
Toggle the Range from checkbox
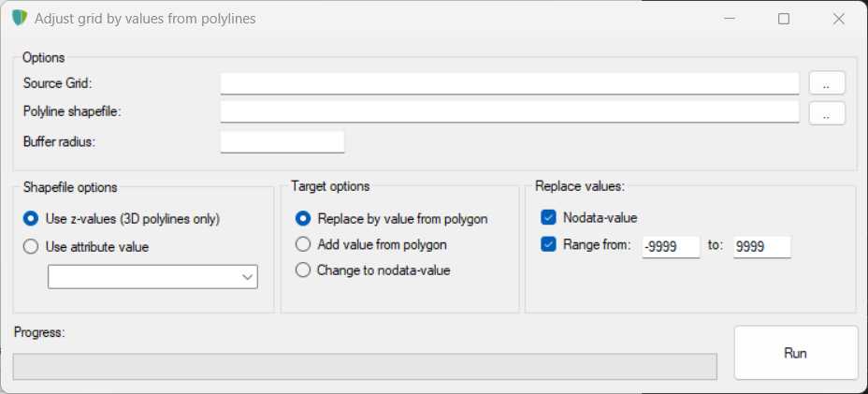click(x=548, y=245)
